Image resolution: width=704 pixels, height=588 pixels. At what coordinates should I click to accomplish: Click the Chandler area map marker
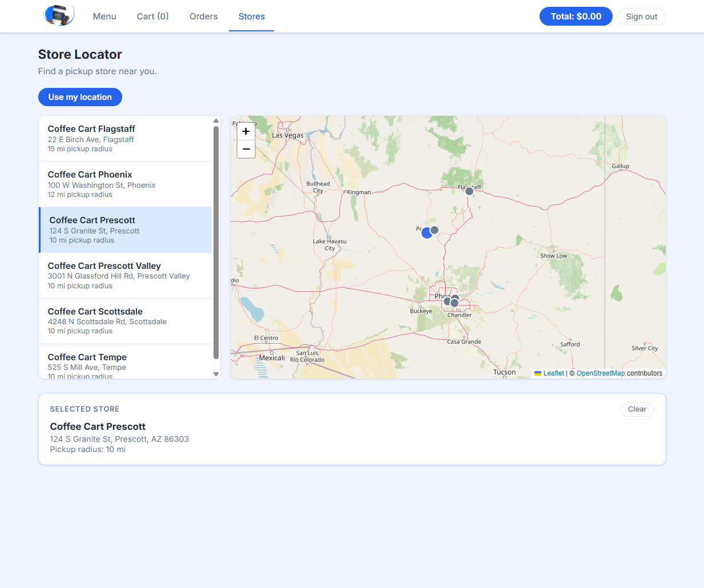pos(454,303)
